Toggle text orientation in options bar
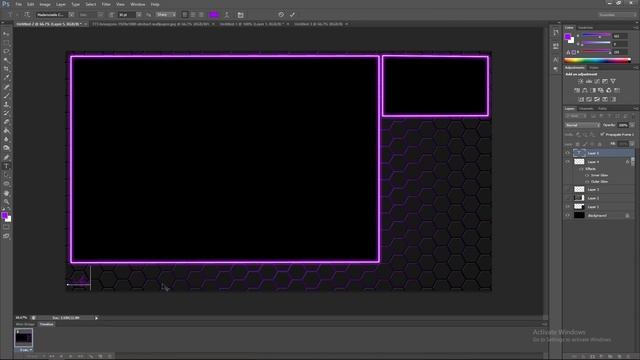This screenshot has height=360, width=640. pyautogui.click(x=27, y=15)
